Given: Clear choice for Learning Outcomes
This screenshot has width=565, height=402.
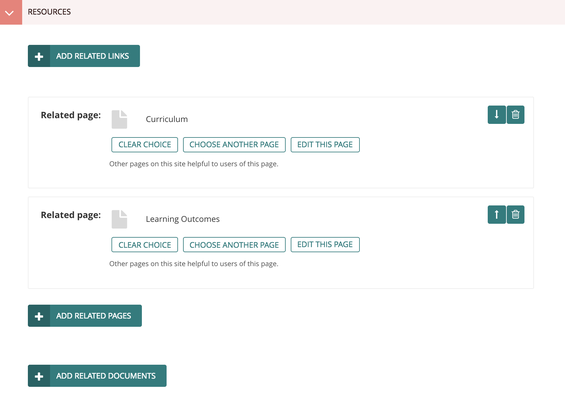Looking at the screenshot, I should tap(144, 245).
